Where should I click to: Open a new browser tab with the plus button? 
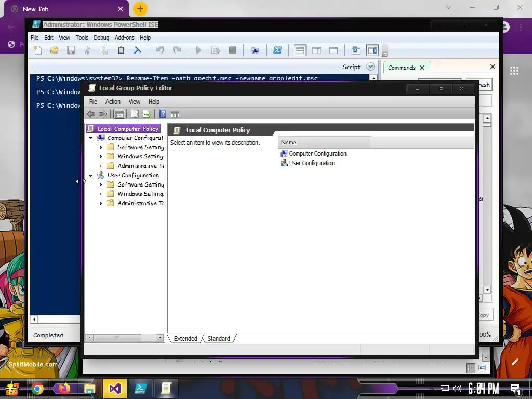point(140,9)
